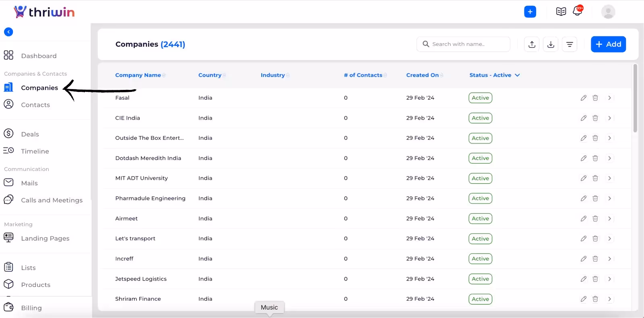Edit the Fasal company with pencil icon
This screenshot has height=318, width=644.
click(583, 98)
